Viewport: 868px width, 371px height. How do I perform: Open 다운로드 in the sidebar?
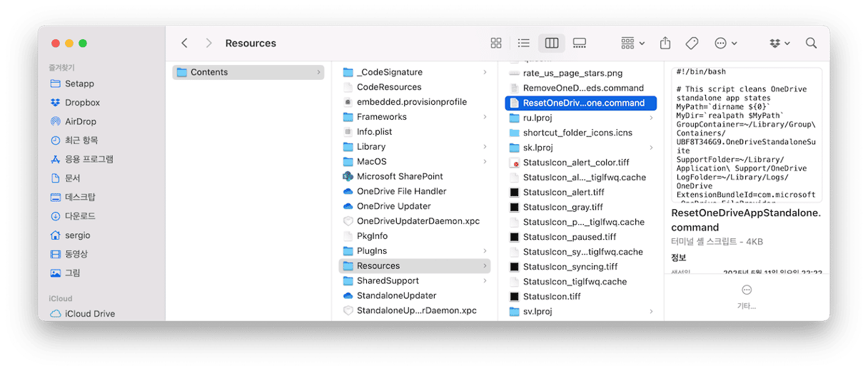pyautogui.click(x=80, y=215)
